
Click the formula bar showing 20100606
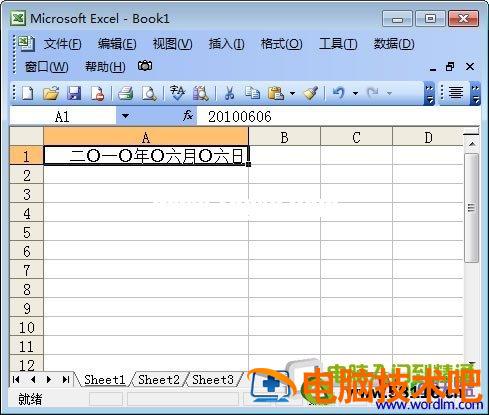(337, 117)
